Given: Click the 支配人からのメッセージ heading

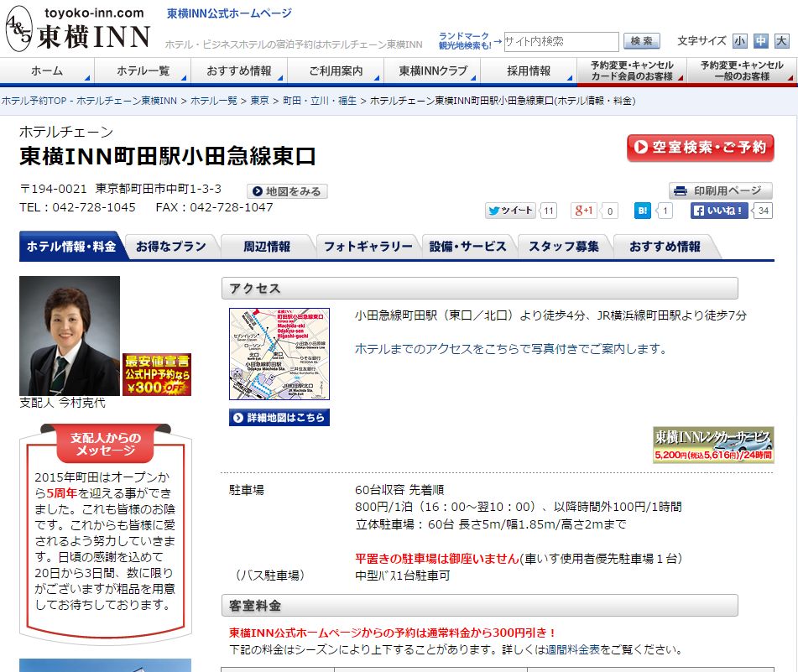Looking at the screenshot, I should (x=106, y=444).
